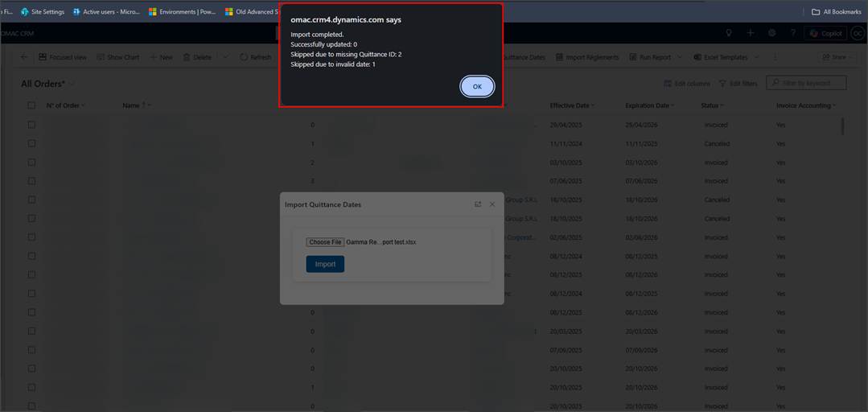
Task: Open the All Orders view selector
Action: (x=47, y=84)
